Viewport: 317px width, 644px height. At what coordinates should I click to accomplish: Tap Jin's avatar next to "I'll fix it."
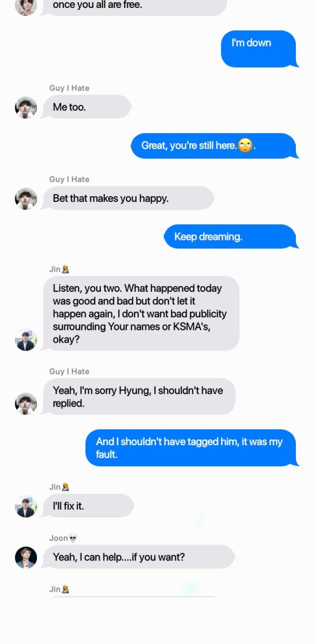[26, 507]
